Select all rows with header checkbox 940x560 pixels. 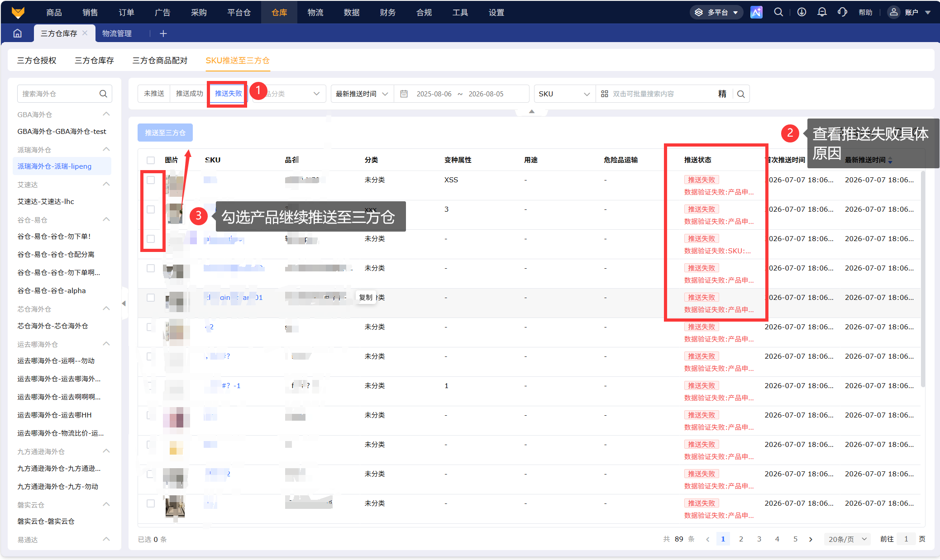[x=151, y=160]
